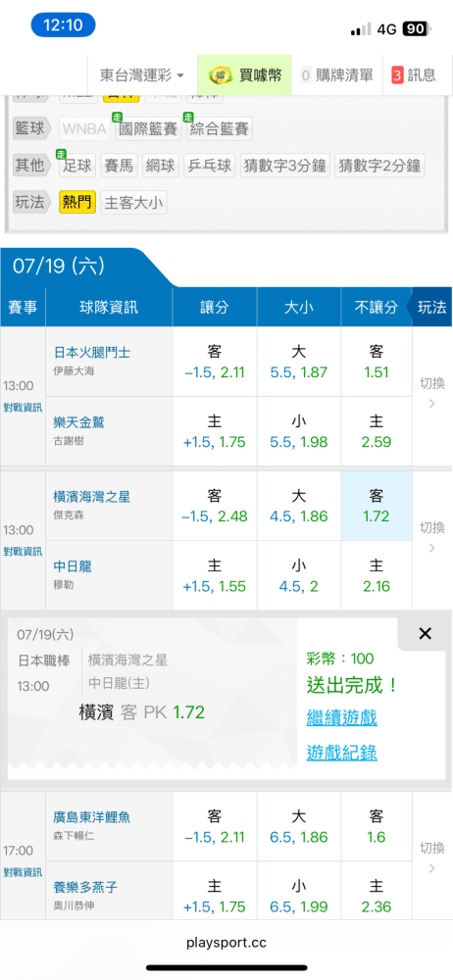Pick 大 6.5, 1.86 odds

click(299, 826)
